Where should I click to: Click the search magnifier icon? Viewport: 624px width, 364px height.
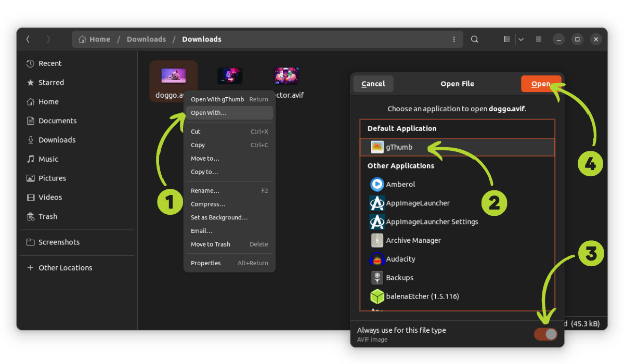click(474, 40)
